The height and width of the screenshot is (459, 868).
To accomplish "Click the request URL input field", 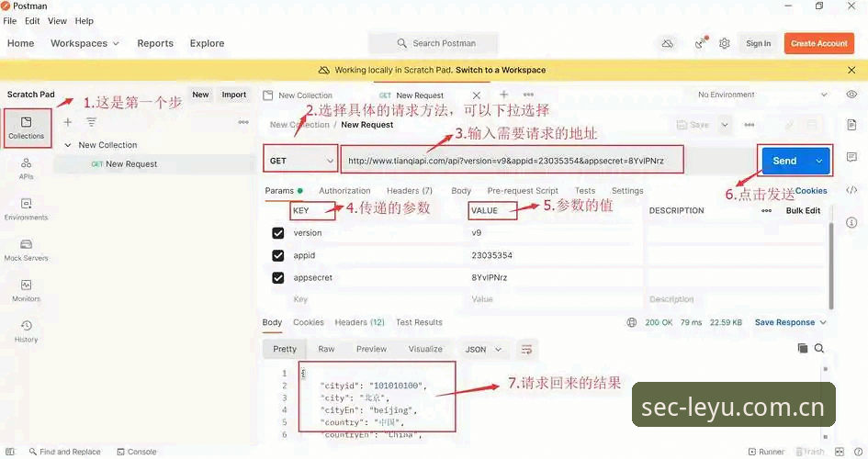I will (512, 161).
